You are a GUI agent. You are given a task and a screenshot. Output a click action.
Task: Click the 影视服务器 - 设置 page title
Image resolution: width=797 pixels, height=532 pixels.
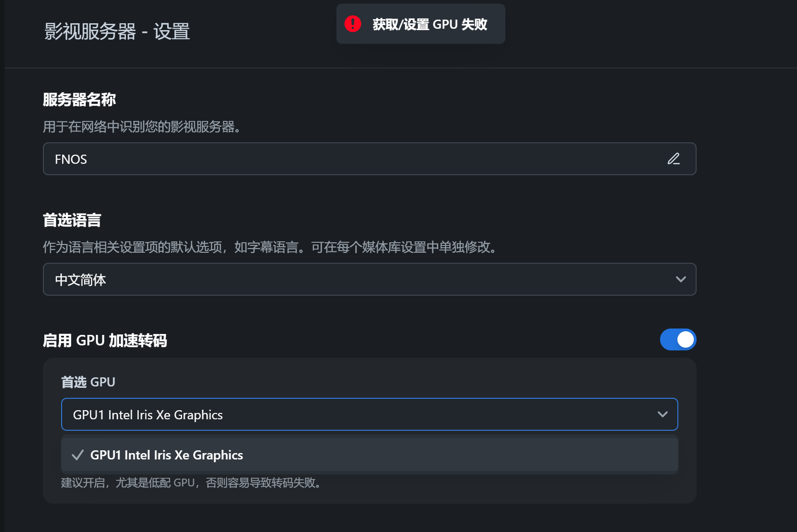[x=116, y=31]
